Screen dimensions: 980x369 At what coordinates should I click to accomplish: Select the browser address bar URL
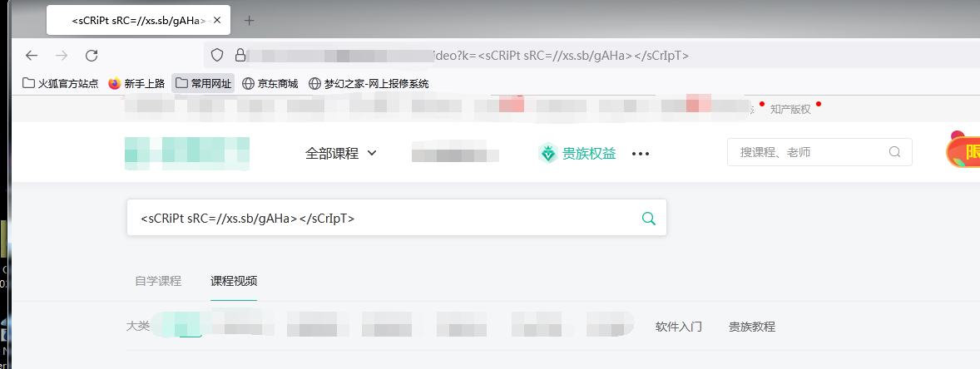click(591, 56)
